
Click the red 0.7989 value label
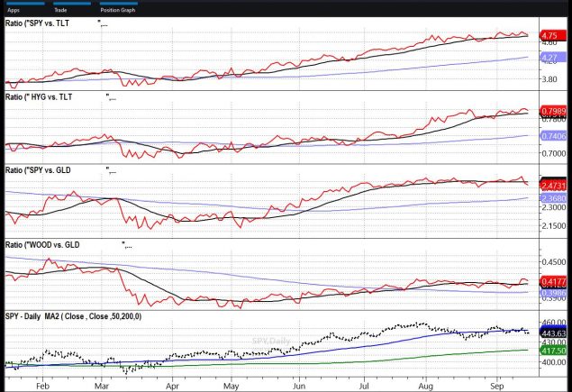coord(553,112)
